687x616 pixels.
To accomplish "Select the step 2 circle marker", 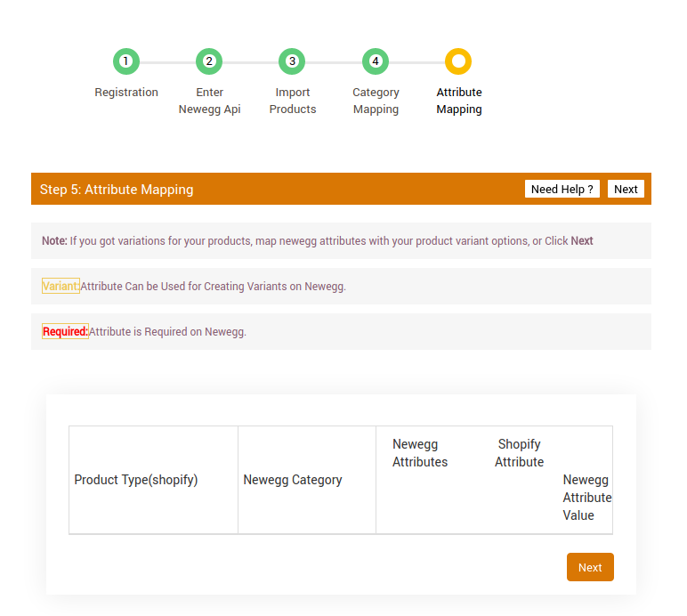I will coord(209,61).
